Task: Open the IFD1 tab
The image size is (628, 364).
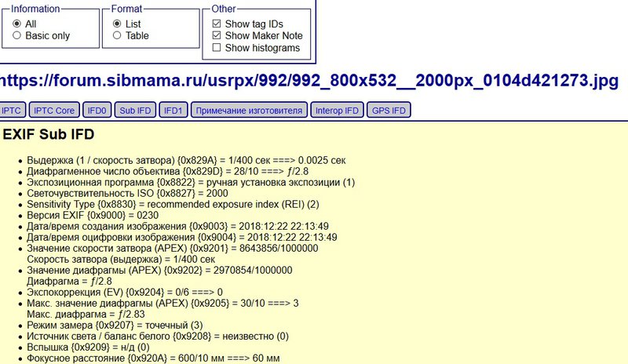Action: (173, 111)
